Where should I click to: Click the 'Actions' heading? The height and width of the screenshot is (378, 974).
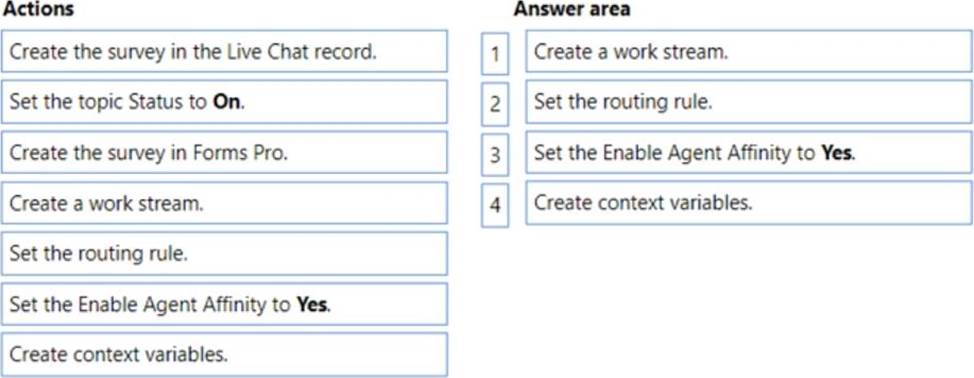38,9
